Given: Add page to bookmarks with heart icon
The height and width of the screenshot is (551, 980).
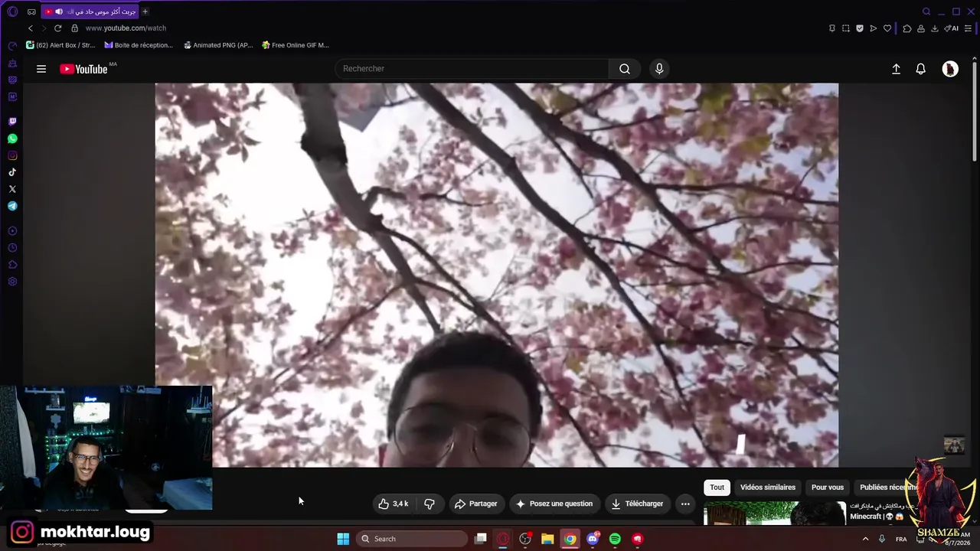Looking at the screenshot, I should pyautogui.click(x=887, y=28).
